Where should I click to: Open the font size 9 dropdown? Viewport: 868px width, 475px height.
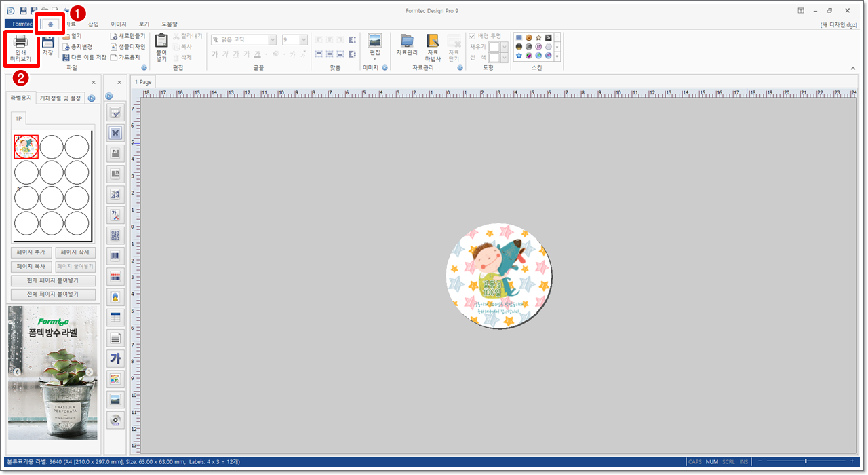pyautogui.click(x=304, y=40)
